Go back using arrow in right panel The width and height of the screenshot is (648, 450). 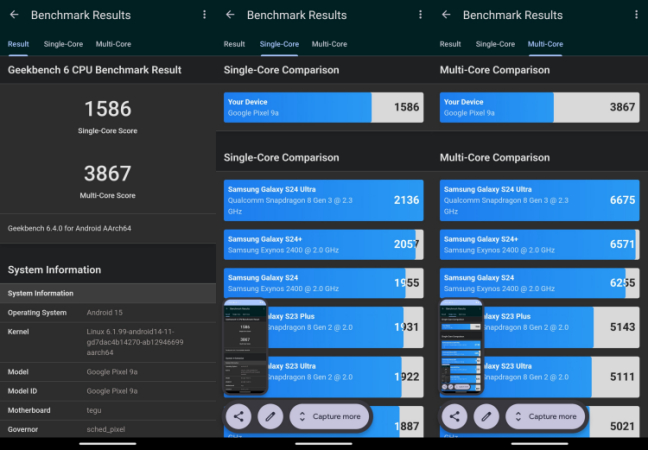click(x=446, y=15)
